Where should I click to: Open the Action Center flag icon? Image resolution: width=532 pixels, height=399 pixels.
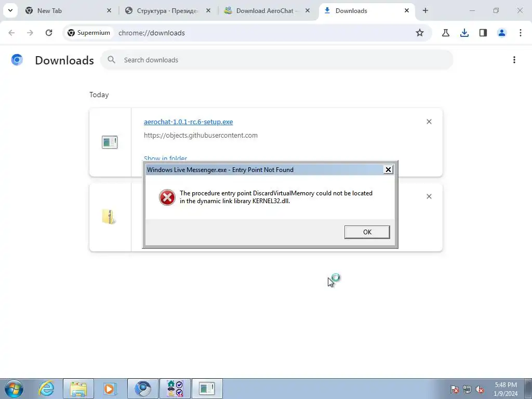tap(455, 389)
